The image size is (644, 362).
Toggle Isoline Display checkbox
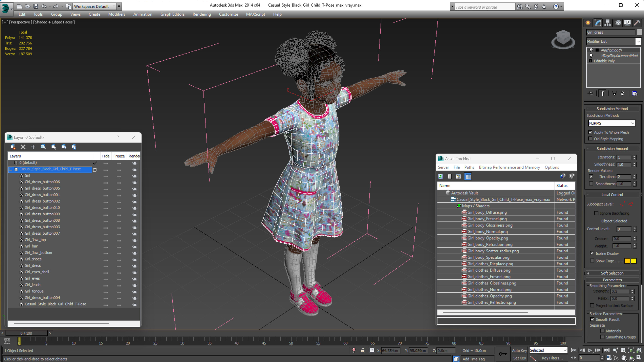[x=592, y=253]
